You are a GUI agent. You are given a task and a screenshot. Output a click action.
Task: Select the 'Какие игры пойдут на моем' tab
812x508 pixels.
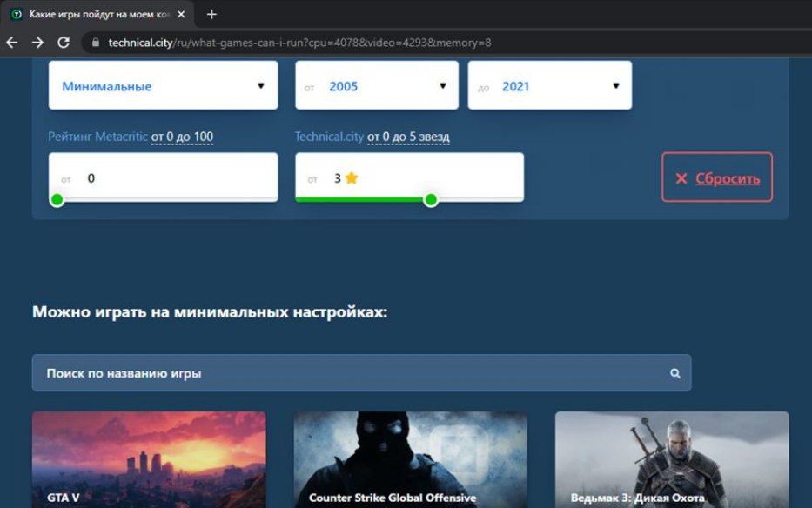pyautogui.click(x=97, y=15)
